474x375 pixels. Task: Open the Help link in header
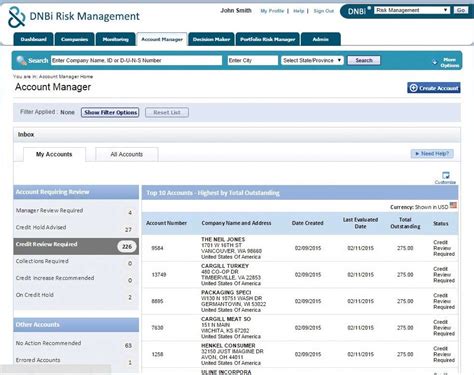298,11
